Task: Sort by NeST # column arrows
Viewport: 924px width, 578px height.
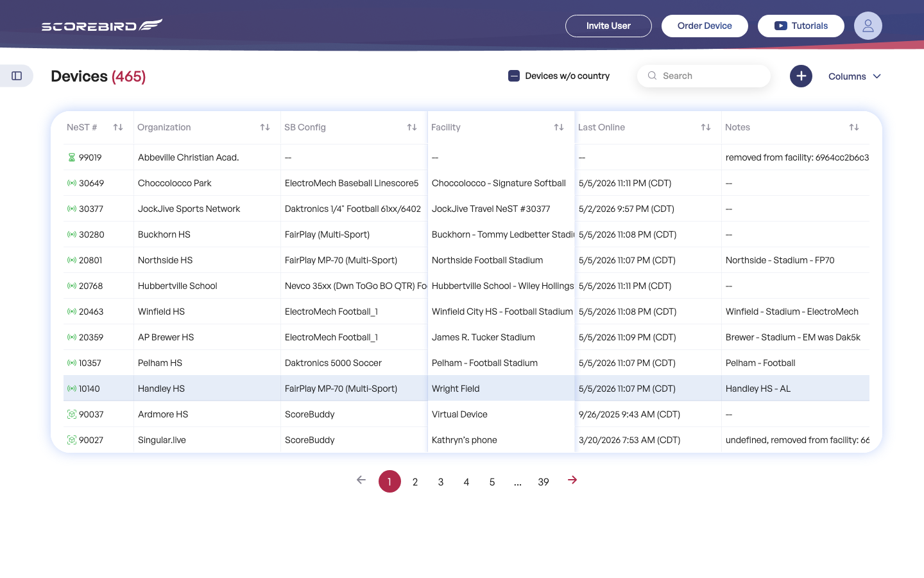Action: pyautogui.click(x=118, y=127)
